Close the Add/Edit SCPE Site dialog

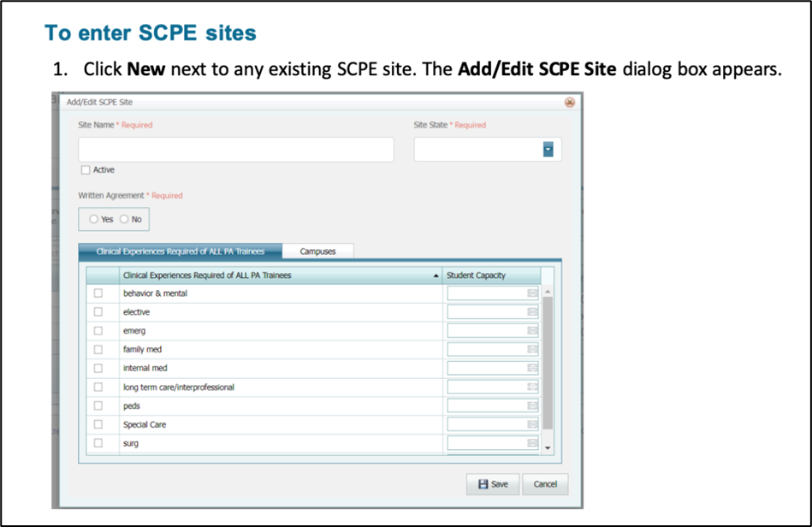coord(570,103)
